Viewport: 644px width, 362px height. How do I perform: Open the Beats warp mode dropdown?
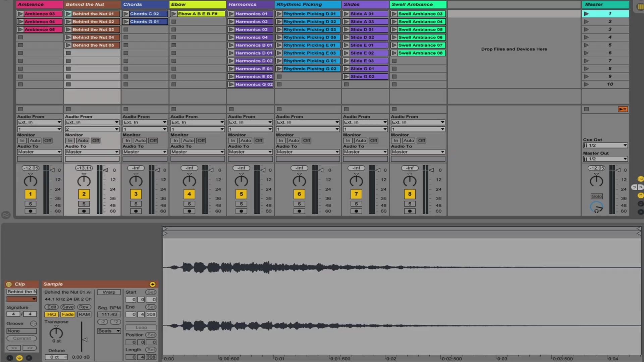click(x=109, y=331)
